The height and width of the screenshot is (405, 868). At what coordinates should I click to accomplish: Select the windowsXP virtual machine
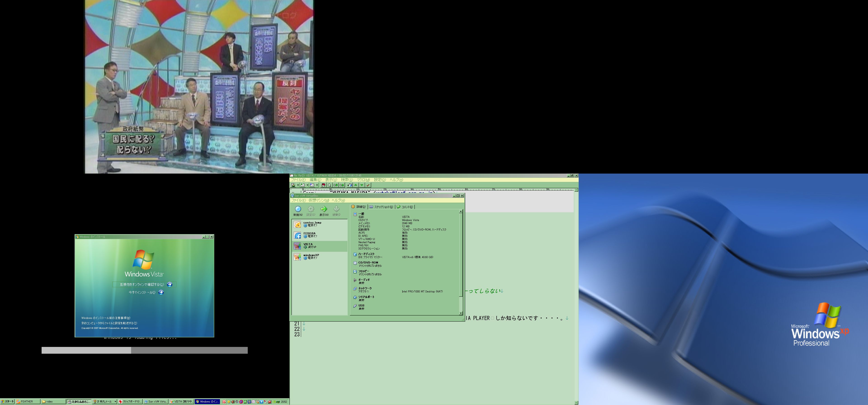coord(320,257)
